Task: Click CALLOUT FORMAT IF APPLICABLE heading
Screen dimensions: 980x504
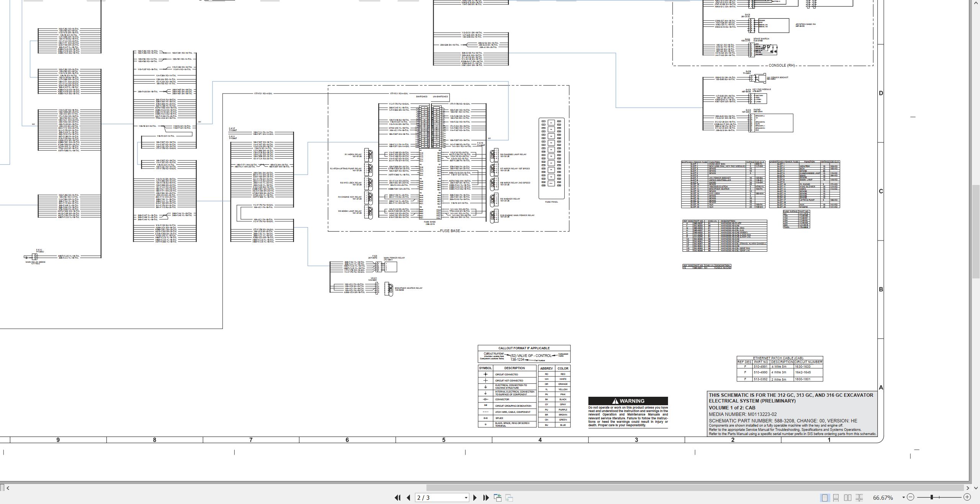Action: click(524, 348)
